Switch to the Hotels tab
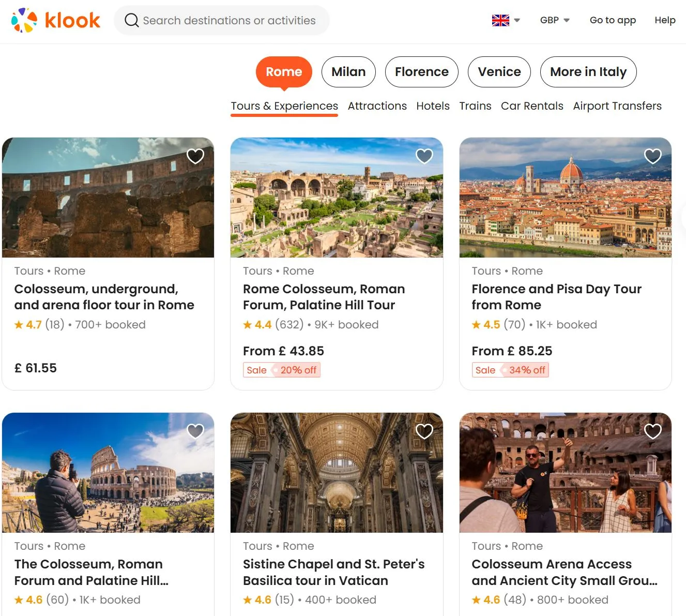Image resolution: width=686 pixels, height=616 pixels. [433, 106]
